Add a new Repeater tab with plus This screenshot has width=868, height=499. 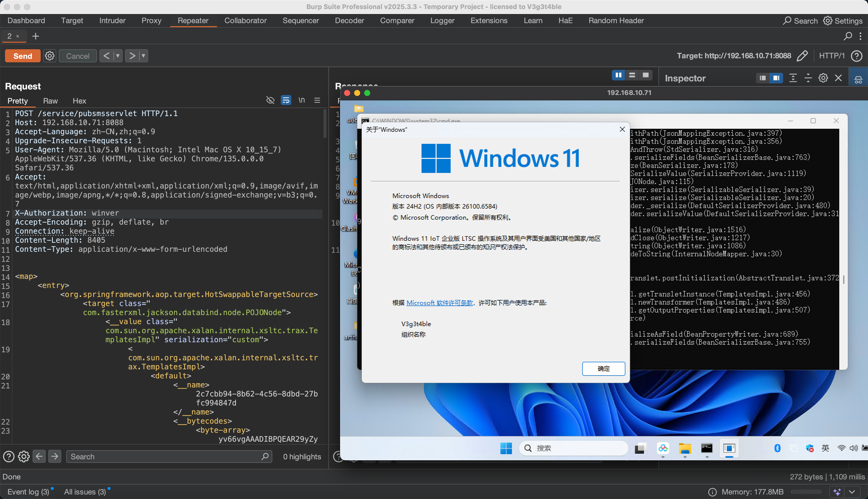point(36,36)
